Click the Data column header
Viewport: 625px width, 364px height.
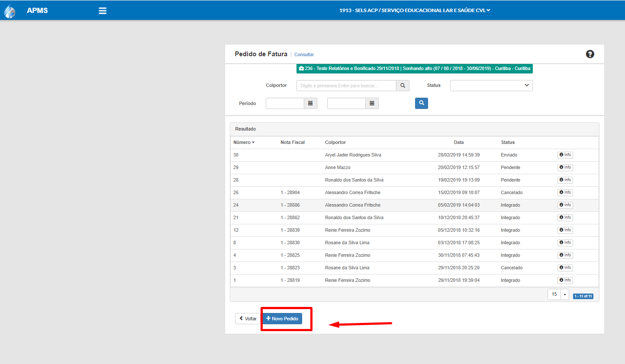[459, 142]
